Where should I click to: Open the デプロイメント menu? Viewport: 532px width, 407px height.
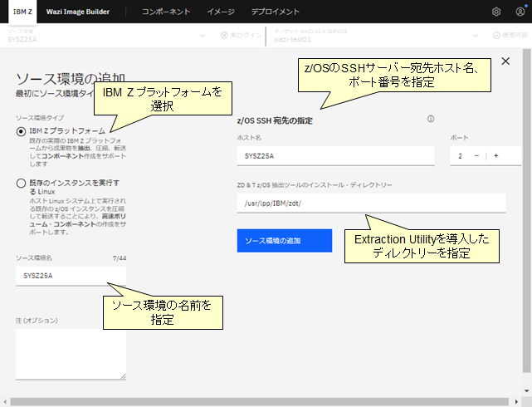pyautogui.click(x=276, y=12)
